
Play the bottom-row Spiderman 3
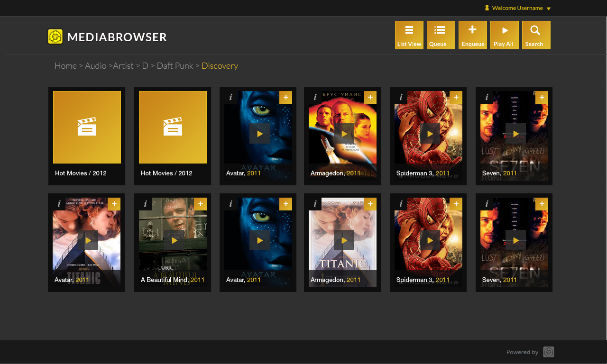[x=430, y=240]
